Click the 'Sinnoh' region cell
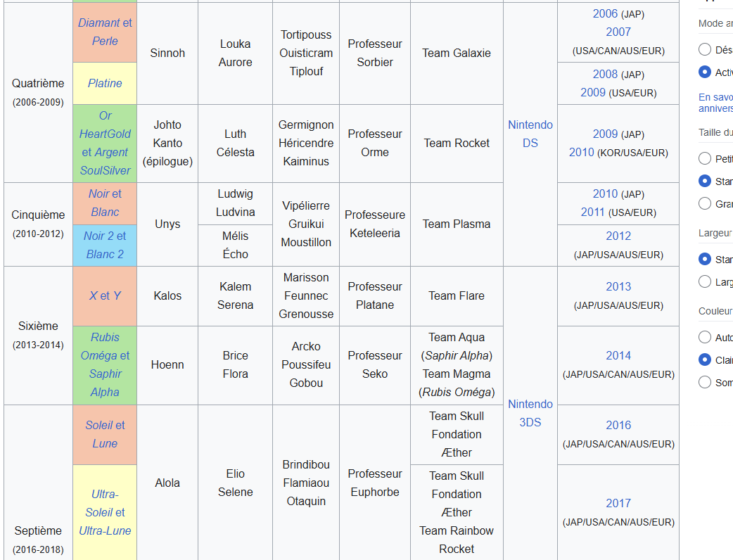 (167, 53)
